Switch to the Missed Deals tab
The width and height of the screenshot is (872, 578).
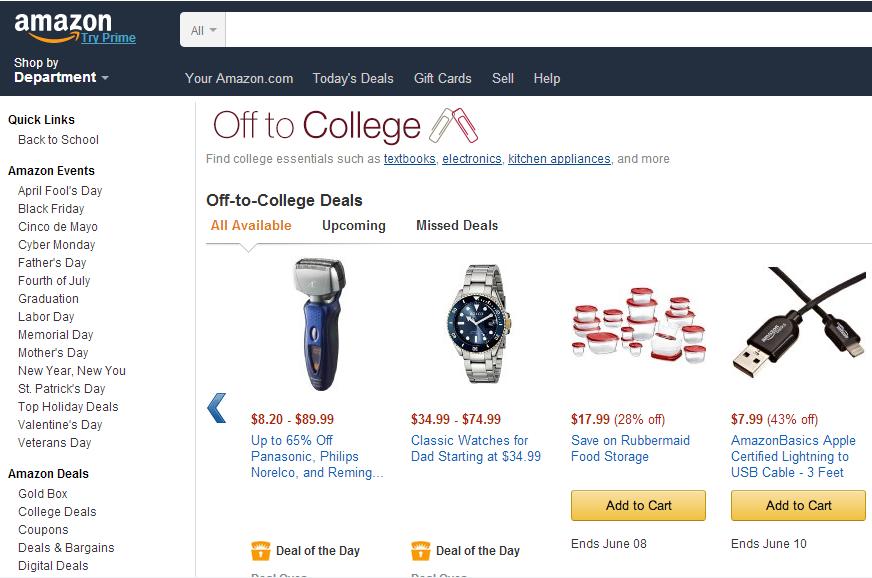pos(456,225)
